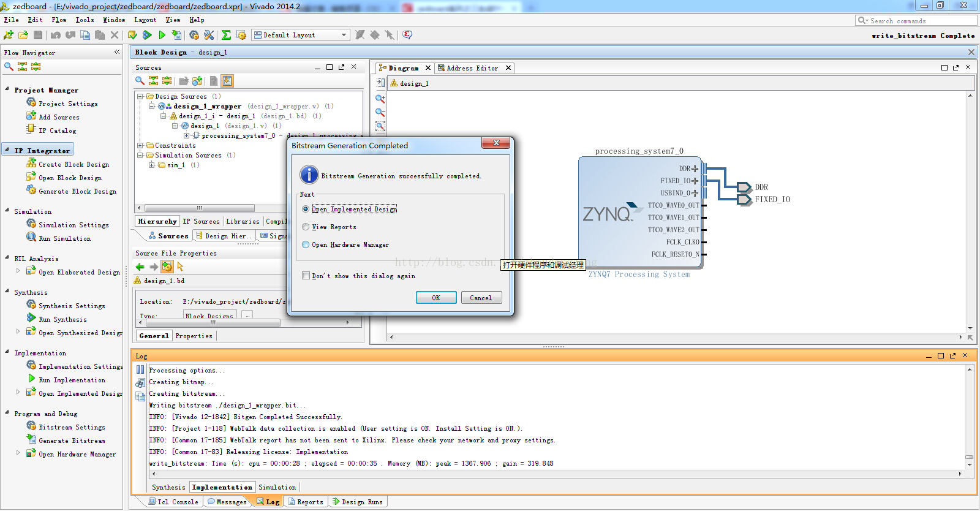The width and height of the screenshot is (980, 511).
Task: Click the search magnifier in Sources panel
Action: click(x=140, y=80)
